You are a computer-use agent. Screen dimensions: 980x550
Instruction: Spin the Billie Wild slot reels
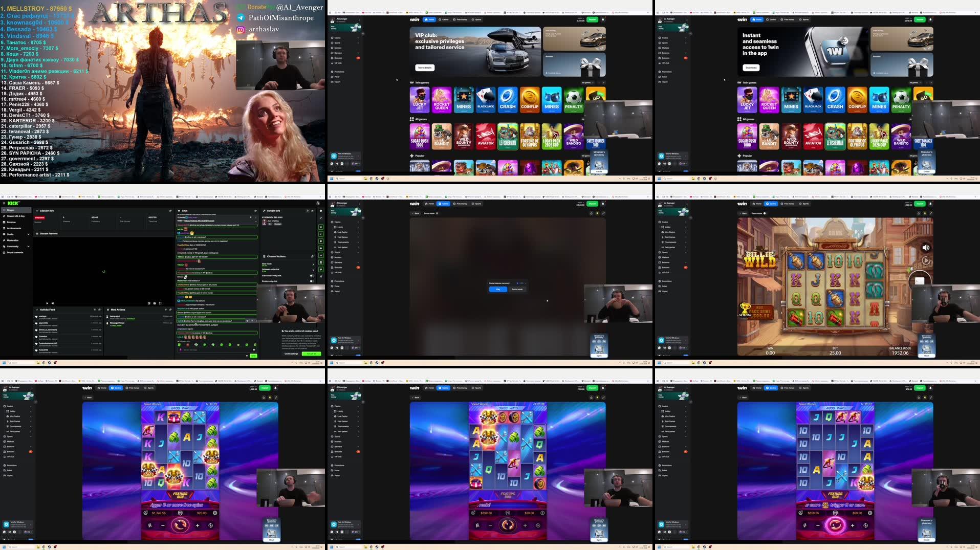919,281
